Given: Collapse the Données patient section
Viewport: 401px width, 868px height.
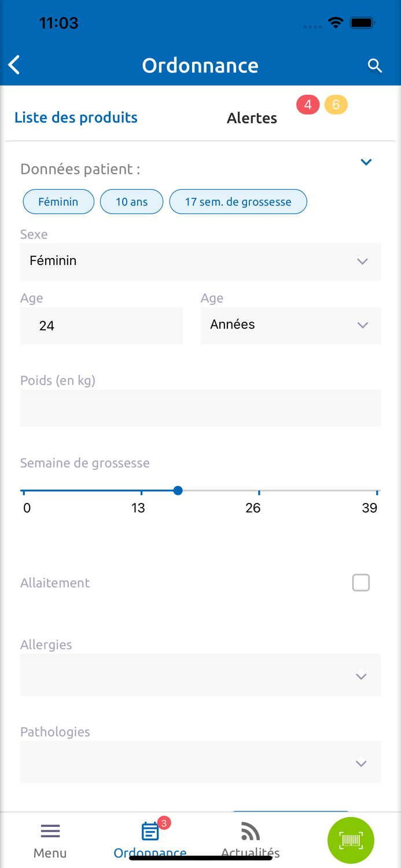Looking at the screenshot, I should click(x=366, y=162).
